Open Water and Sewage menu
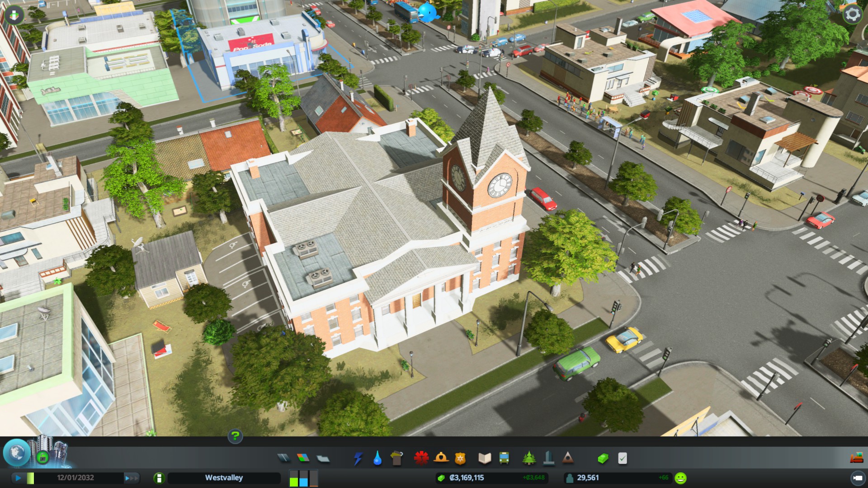Screen dimensions: 868x488 [377, 458]
